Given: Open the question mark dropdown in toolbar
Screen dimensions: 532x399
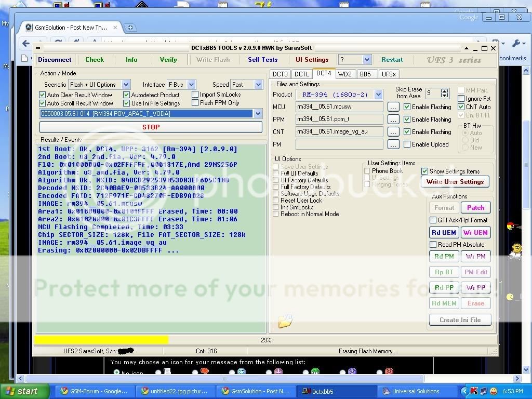Looking at the screenshot, I should 367,60.
